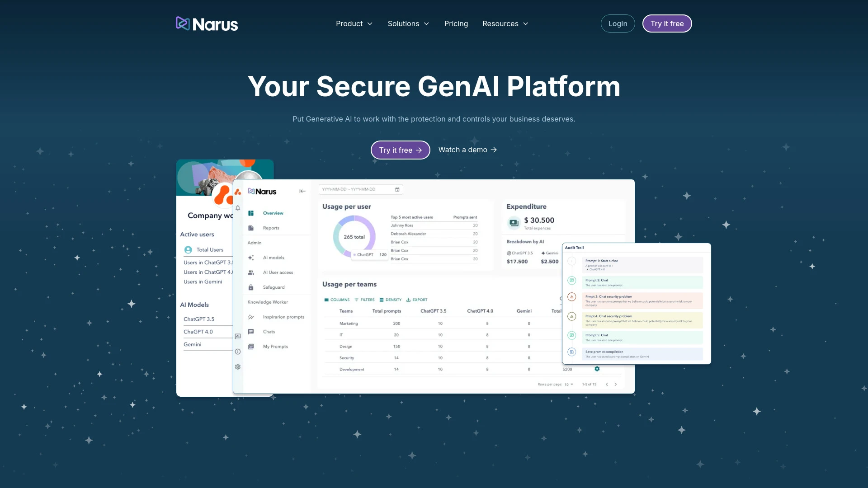Open notifications via the bell icon
868x488 pixels.
[x=238, y=207]
